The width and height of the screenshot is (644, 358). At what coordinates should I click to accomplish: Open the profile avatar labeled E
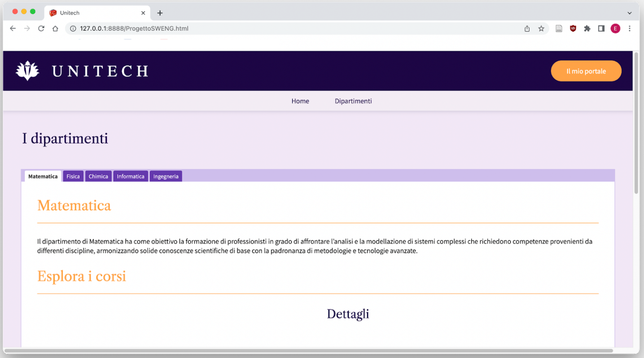(x=615, y=28)
